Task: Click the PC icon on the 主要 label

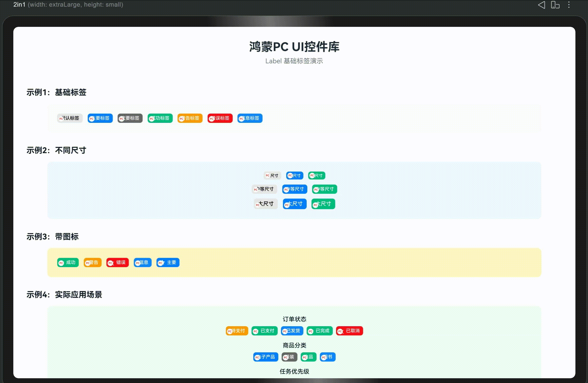Action: pyautogui.click(x=161, y=263)
